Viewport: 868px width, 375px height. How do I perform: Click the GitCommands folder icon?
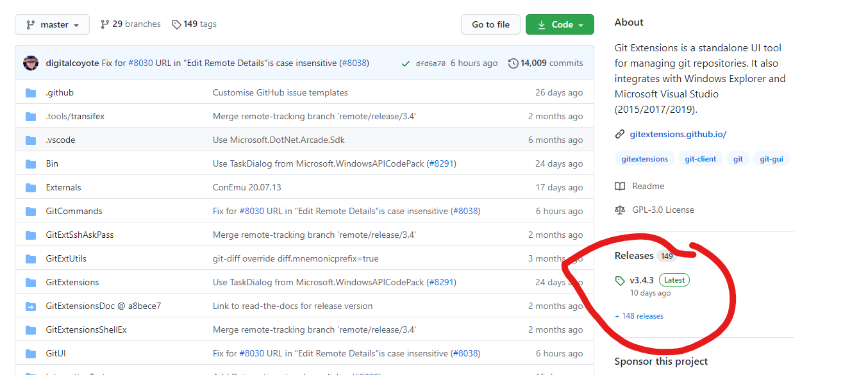(x=31, y=211)
